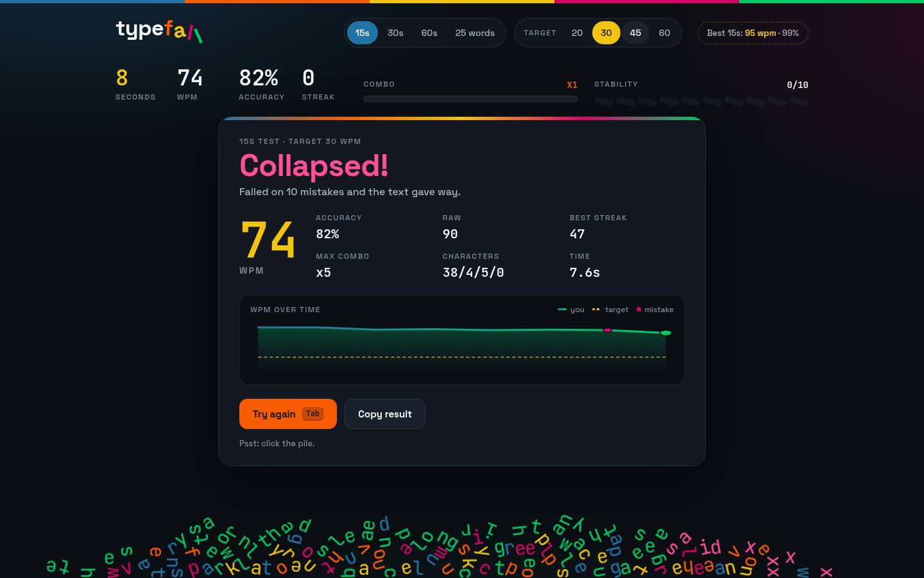Click the "mistake" legend entry
This screenshot has height=578, width=924.
coord(654,310)
